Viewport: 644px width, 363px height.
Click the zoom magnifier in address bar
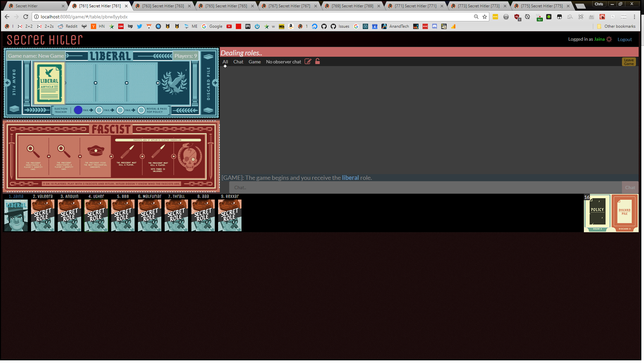point(476,17)
